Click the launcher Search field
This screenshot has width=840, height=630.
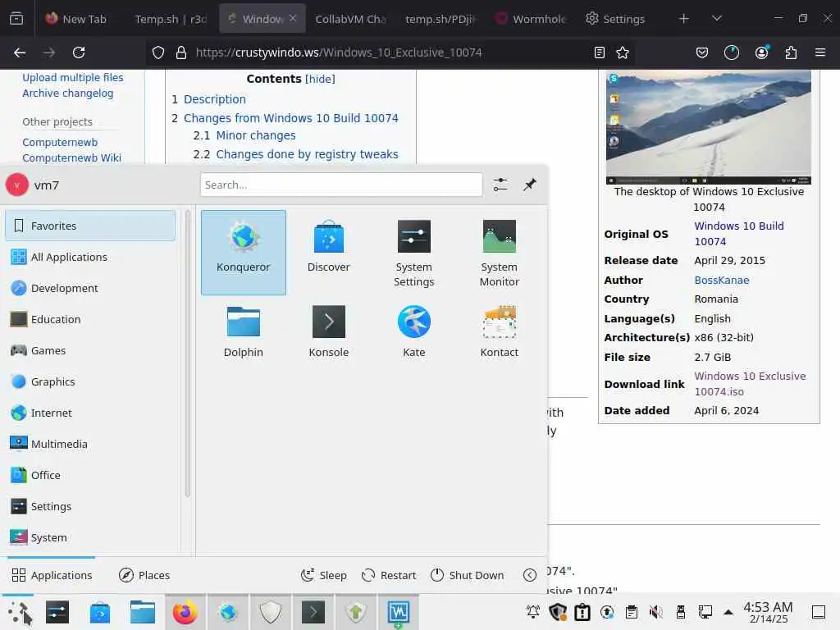(341, 185)
